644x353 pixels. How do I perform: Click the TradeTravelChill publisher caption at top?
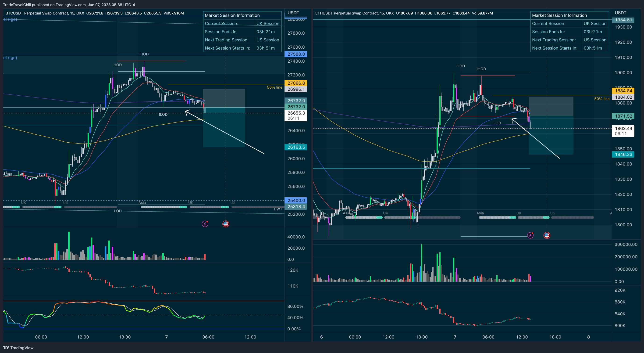(69, 4)
